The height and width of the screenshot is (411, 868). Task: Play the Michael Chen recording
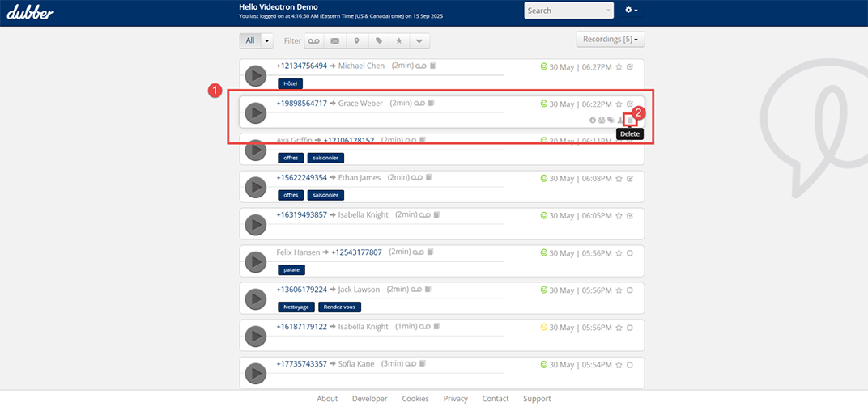pos(256,76)
